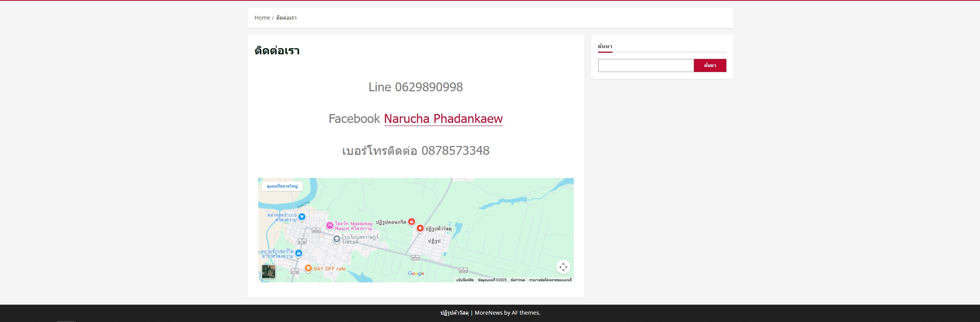Click the ปฏิรูปคอนกรีต shopping bag marker
Image resolution: width=980 pixels, height=322 pixels.
(x=412, y=222)
